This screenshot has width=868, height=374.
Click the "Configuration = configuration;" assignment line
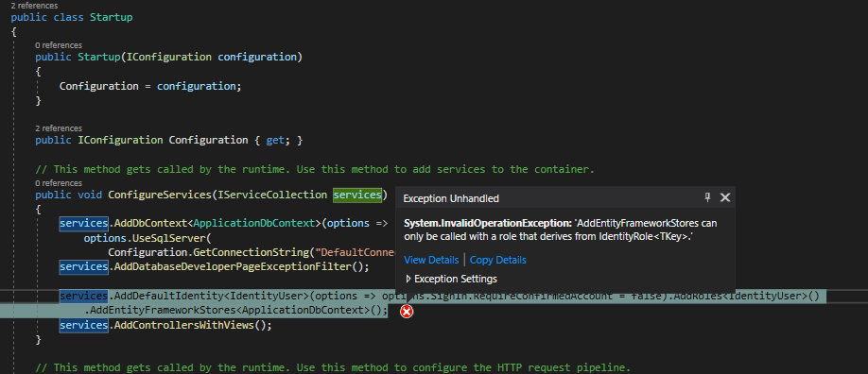coord(150,86)
